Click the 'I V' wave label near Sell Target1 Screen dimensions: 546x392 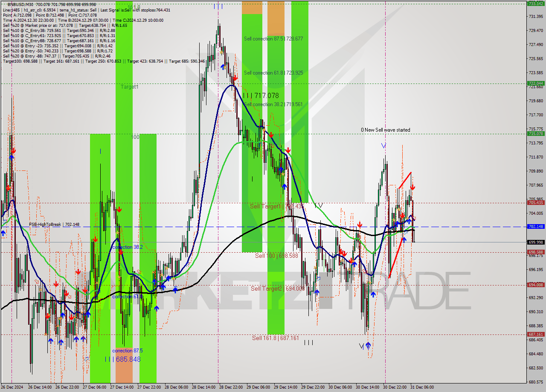click(x=318, y=206)
